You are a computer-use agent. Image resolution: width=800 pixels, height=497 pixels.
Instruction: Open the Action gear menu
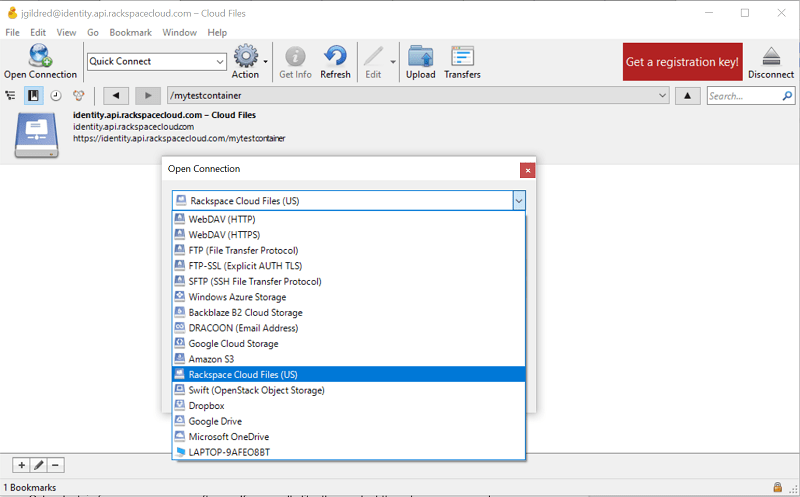coord(245,61)
